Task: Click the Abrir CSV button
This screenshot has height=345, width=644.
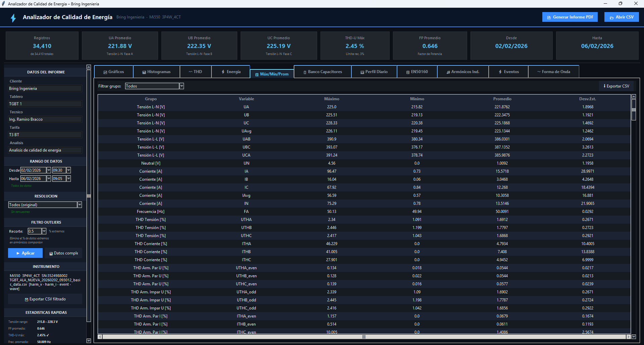Action: (x=621, y=17)
